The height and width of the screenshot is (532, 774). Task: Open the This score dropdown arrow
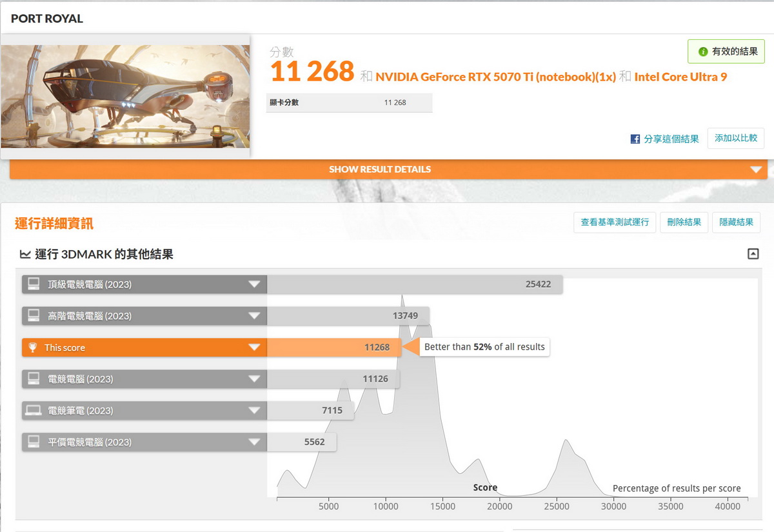pyautogui.click(x=254, y=348)
